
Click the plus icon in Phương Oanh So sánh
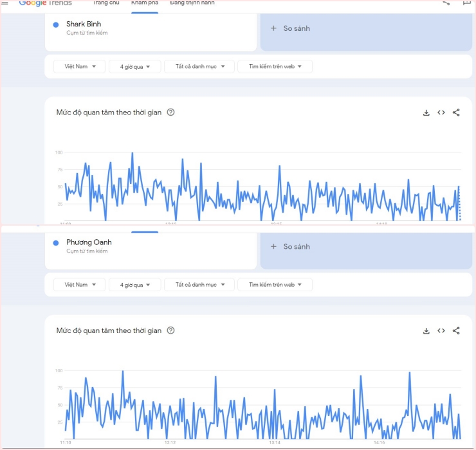point(273,246)
